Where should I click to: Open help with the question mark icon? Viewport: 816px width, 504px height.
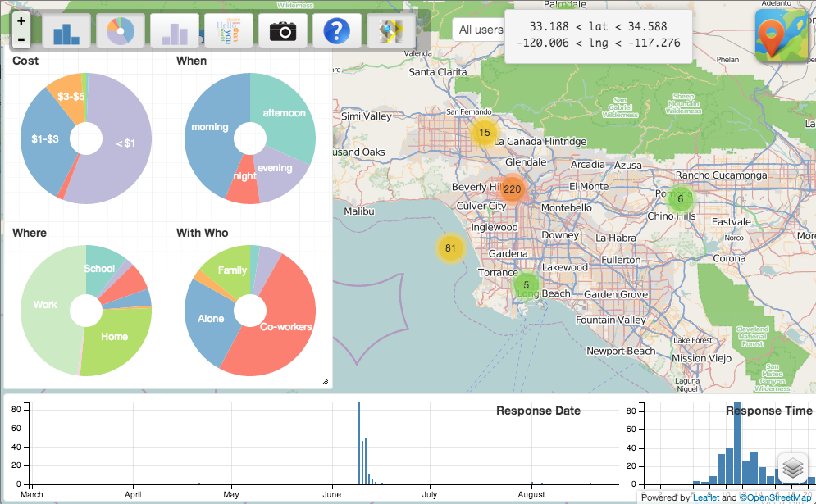tap(337, 31)
